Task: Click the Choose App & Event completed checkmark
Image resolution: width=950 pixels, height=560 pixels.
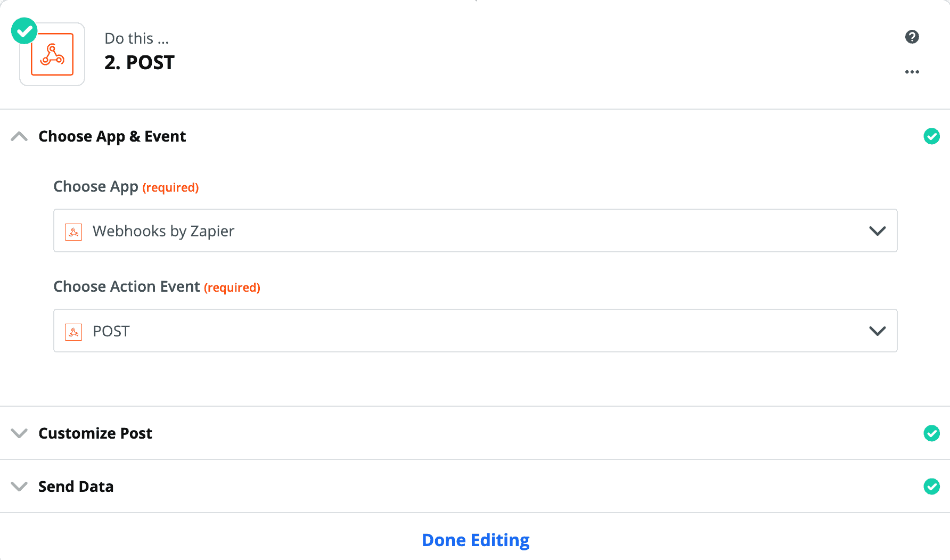Action: tap(931, 136)
